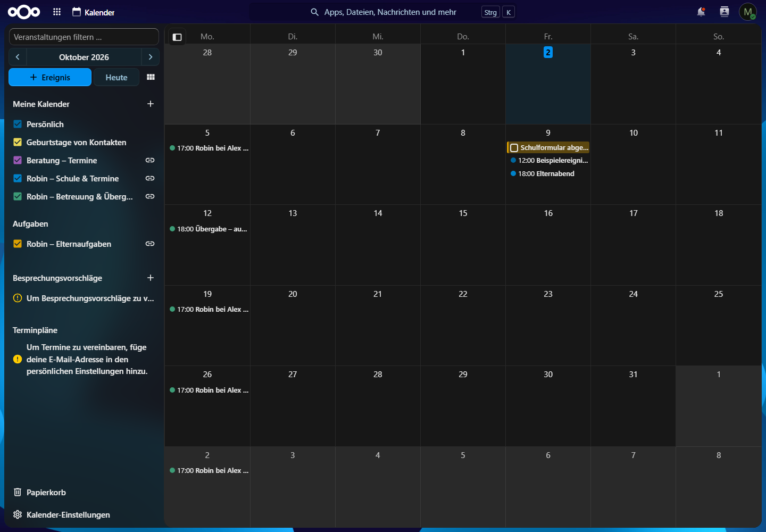Toggle Geburtstage von Kontakten calendar
The width and height of the screenshot is (766, 532).
point(18,142)
